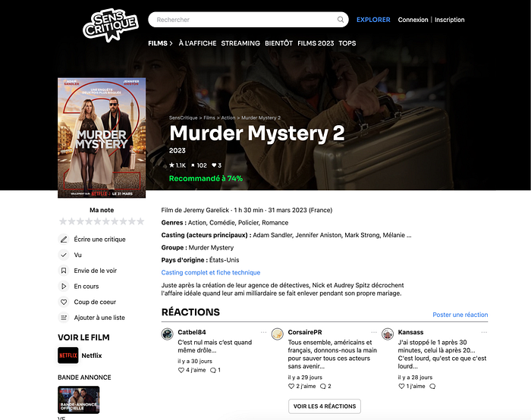Click the EXPLORER link
This screenshot has width=531, height=420.
(x=373, y=20)
